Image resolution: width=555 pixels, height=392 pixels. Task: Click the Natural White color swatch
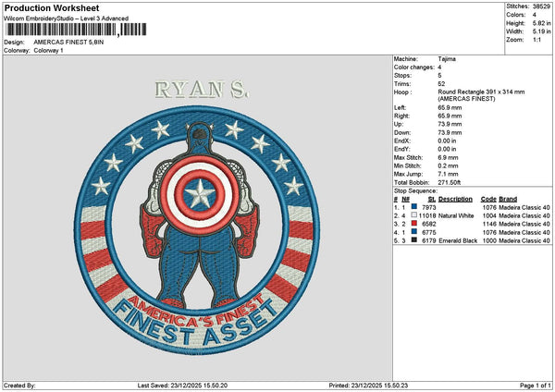(x=414, y=214)
